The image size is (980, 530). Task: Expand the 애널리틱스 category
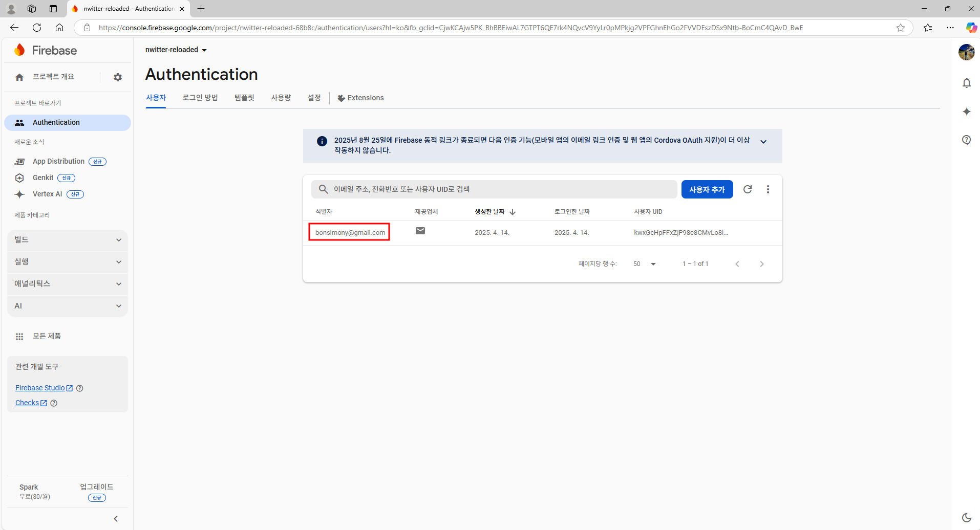coord(68,284)
